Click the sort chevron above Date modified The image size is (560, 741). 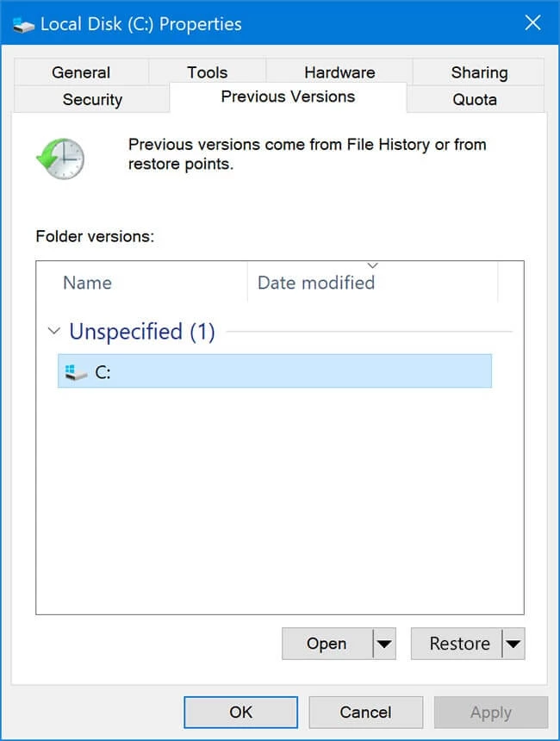(x=372, y=265)
